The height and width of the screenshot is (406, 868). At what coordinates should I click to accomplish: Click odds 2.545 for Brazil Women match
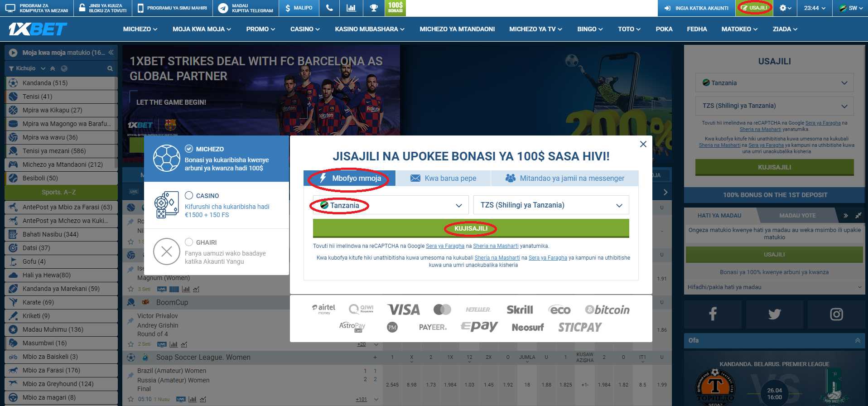coord(392,385)
